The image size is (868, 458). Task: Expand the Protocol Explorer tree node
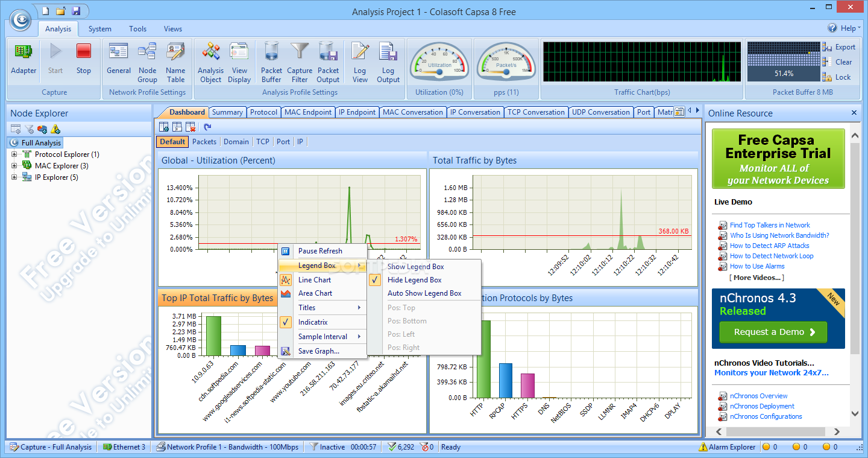[x=14, y=154]
